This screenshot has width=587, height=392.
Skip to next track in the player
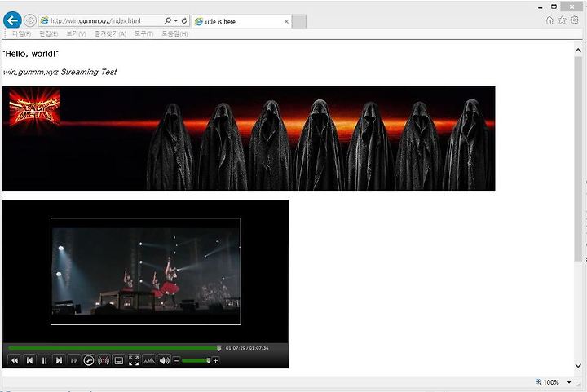click(x=59, y=360)
